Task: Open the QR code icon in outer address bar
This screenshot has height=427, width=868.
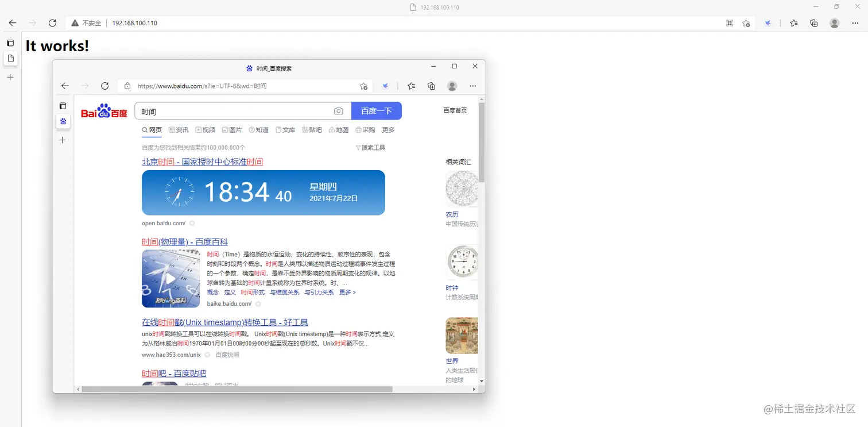Action: pos(730,23)
